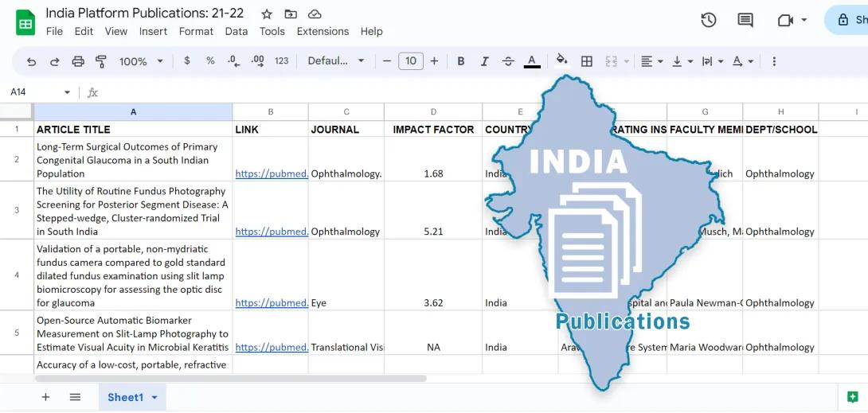Open the fill color picker
This screenshot has width=868, height=413.
(562, 60)
